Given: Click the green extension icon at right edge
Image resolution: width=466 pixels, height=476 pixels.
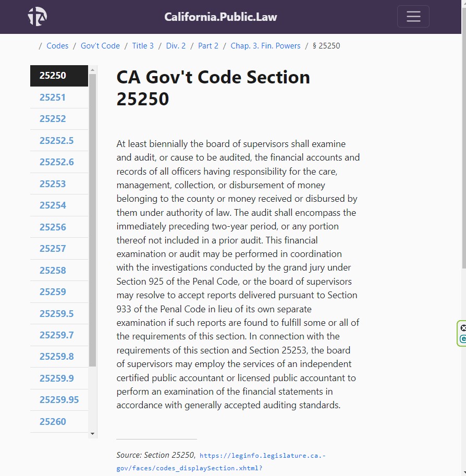Looking at the screenshot, I should coord(463,339).
